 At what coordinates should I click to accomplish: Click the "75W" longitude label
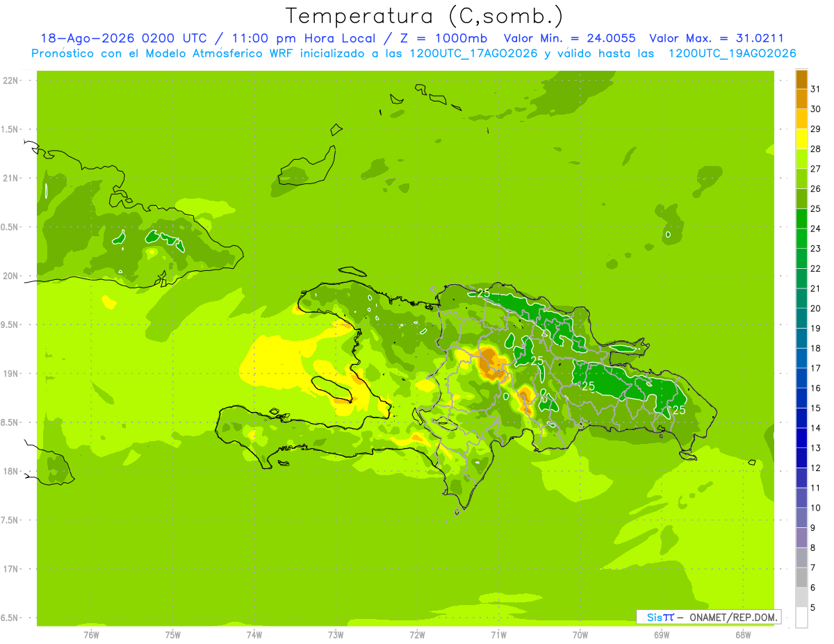(x=173, y=635)
